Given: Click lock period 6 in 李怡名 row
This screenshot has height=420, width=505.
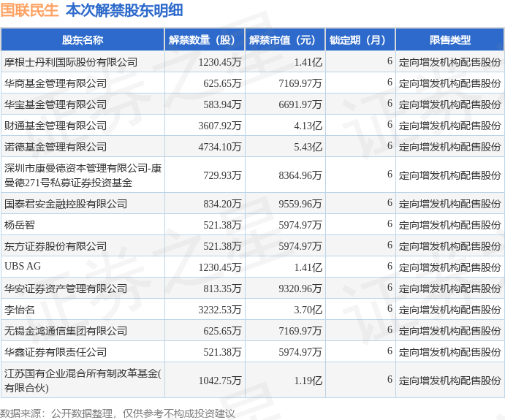Looking at the screenshot, I should click(390, 309).
